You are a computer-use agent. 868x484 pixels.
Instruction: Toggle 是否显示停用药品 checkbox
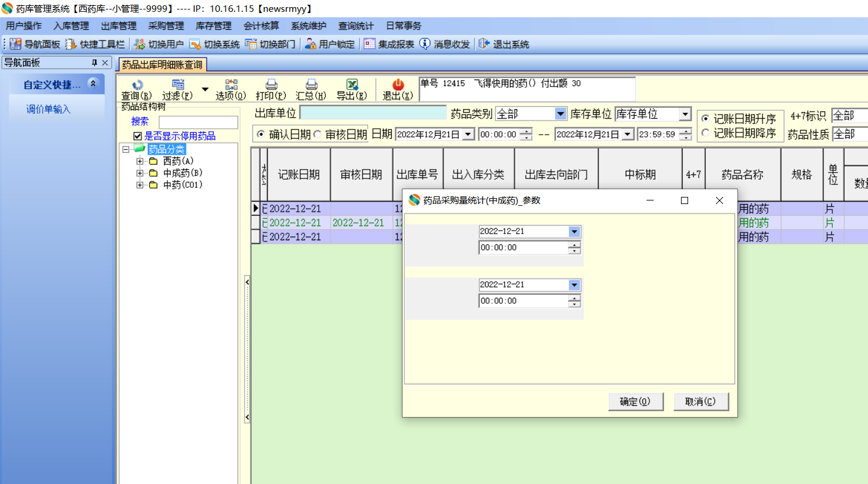click(138, 136)
